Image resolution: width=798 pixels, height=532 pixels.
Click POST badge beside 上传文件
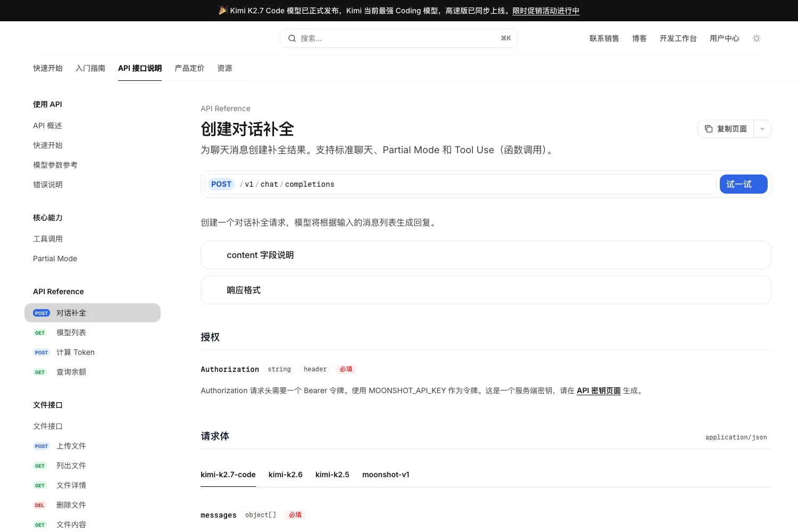point(41,446)
